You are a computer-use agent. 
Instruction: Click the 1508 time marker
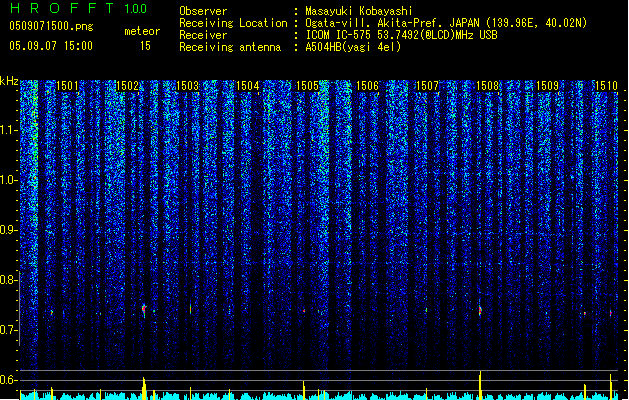(x=487, y=85)
